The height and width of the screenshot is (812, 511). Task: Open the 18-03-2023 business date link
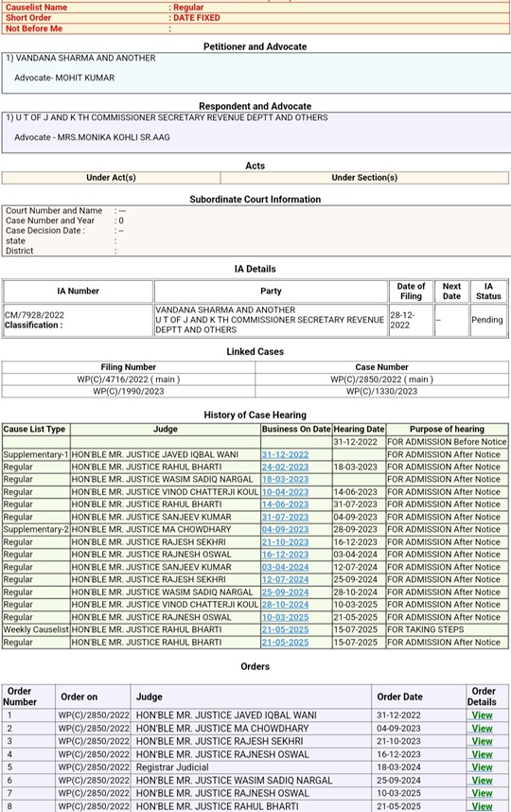pos(285,480)
